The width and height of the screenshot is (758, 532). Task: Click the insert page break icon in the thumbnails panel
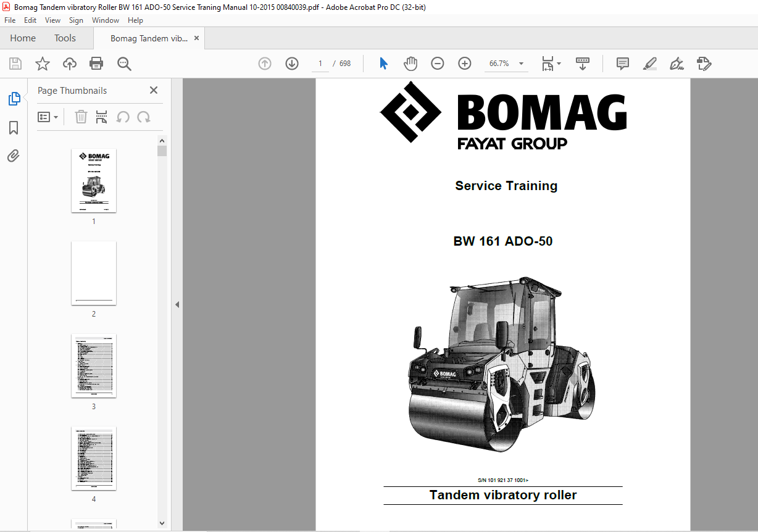pyautogui.click(x=102, y=117)
